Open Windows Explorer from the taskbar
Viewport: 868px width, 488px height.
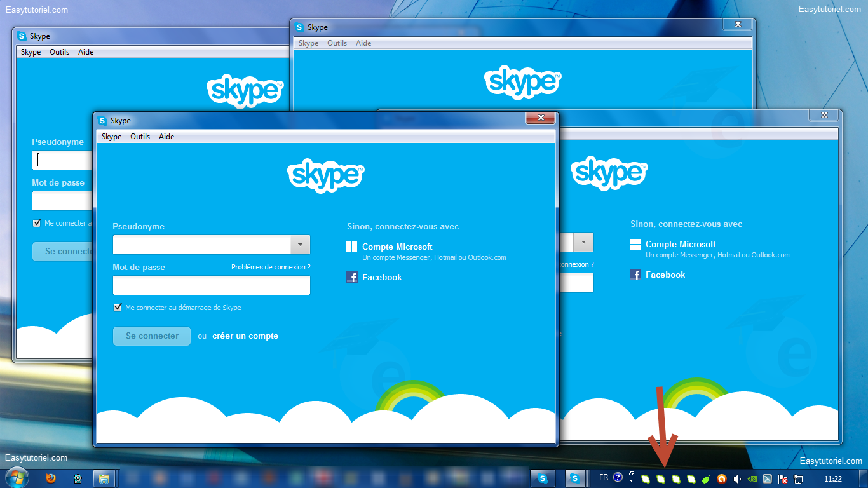pos(103,478)
